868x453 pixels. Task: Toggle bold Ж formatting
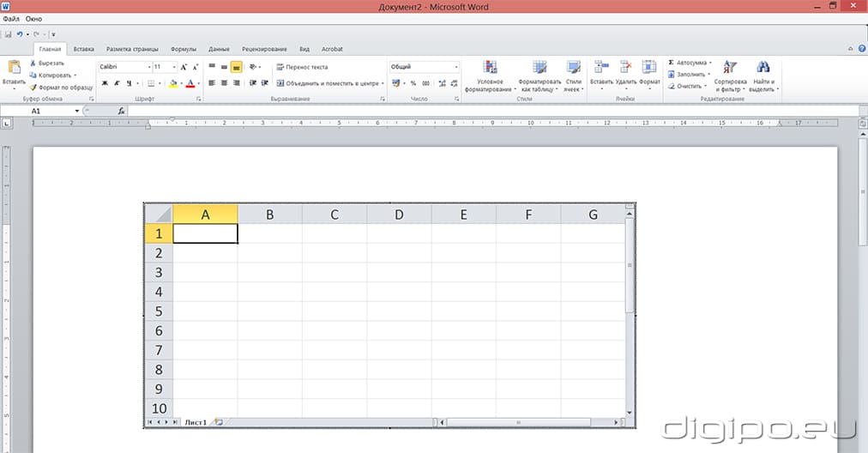point(104,83)
